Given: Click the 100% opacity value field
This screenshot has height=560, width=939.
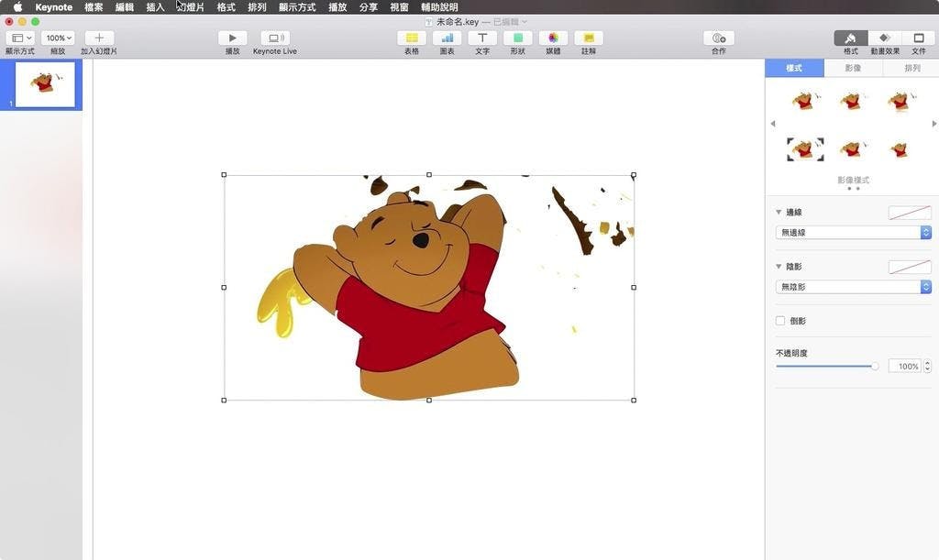Looking at the screenshot, I should pyautogui.click(x=904, y=367).
